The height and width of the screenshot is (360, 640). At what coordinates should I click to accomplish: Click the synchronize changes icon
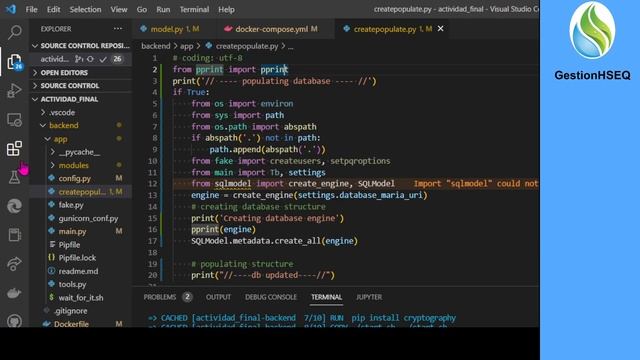[x=90, y=59]
